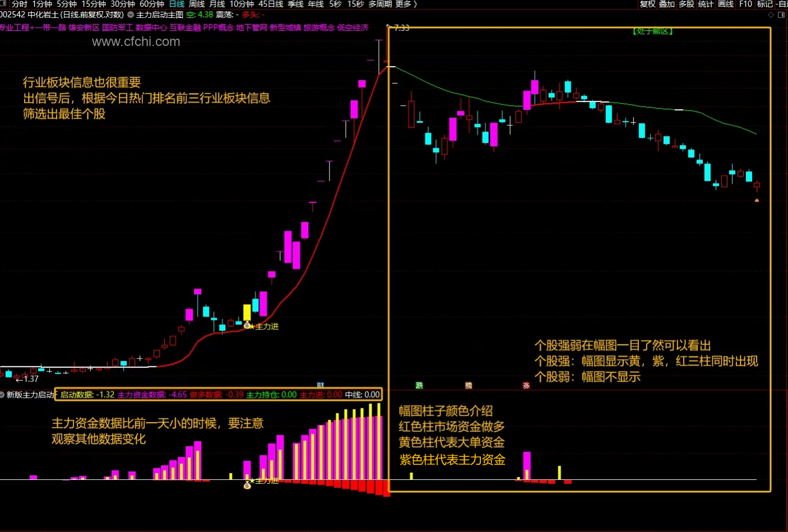Click 主力进 0.00 value in indicator header
The image size is (788, 532).
pyautogui.click(x=321, y=395)
